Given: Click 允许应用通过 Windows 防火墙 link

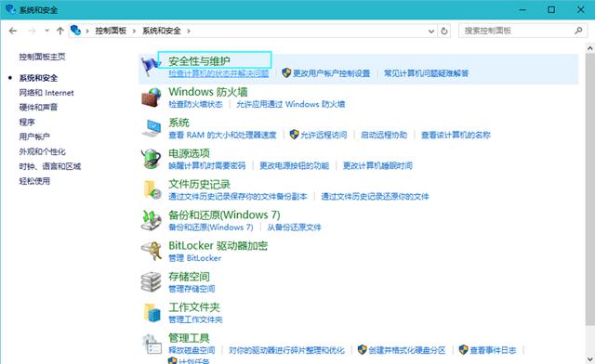Looking at the screenshot, I should [x=291, y=104].
